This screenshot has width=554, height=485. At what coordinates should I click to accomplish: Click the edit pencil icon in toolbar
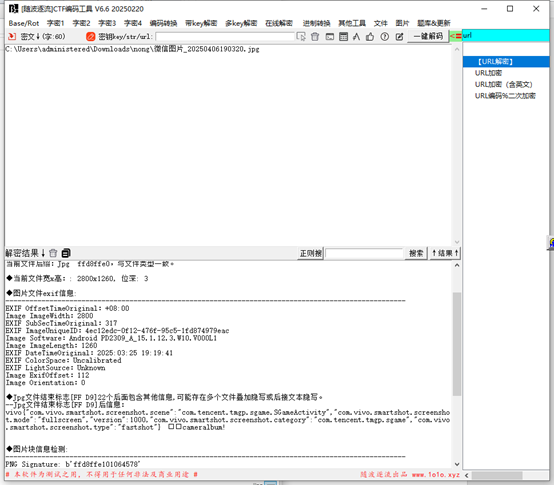point(399,37)
